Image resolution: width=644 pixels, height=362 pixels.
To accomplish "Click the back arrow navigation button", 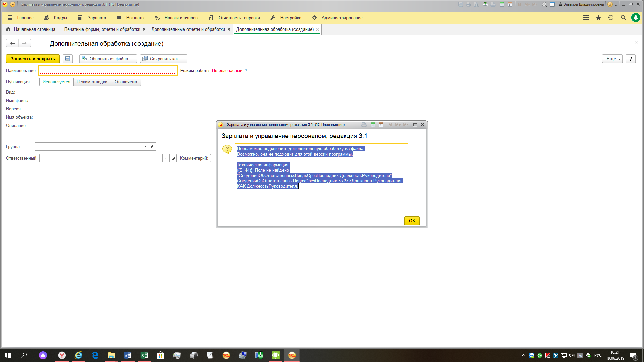I will pos(12,43).
